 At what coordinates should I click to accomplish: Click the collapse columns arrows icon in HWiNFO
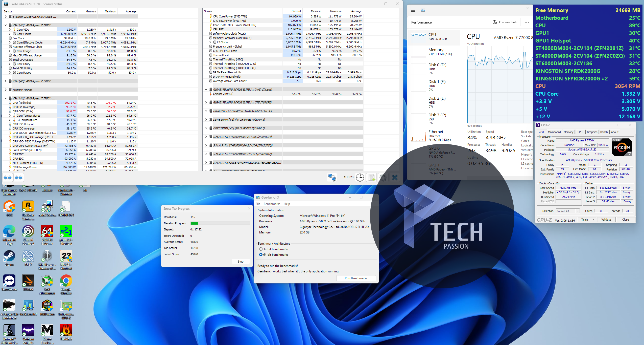(18, 178)
